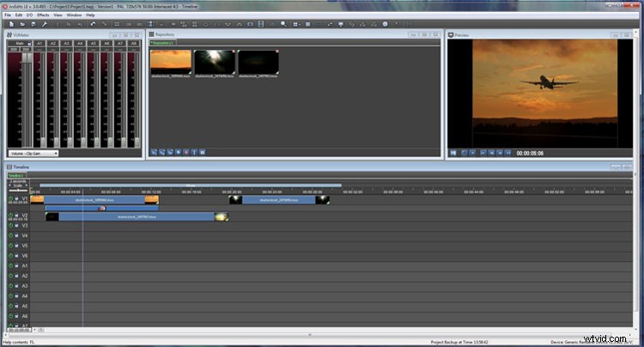644x347 pixels.
Task: Open the File menu
Action: coord(8,15)
